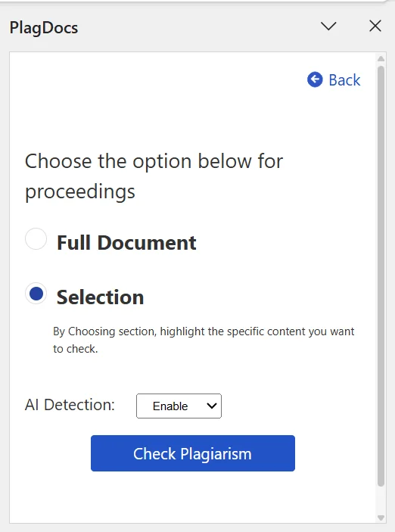Image resolution: width=395 pixels, height=532 pixels.
Task: Select the Full Document radio button
Action: [x=36, y=239]
